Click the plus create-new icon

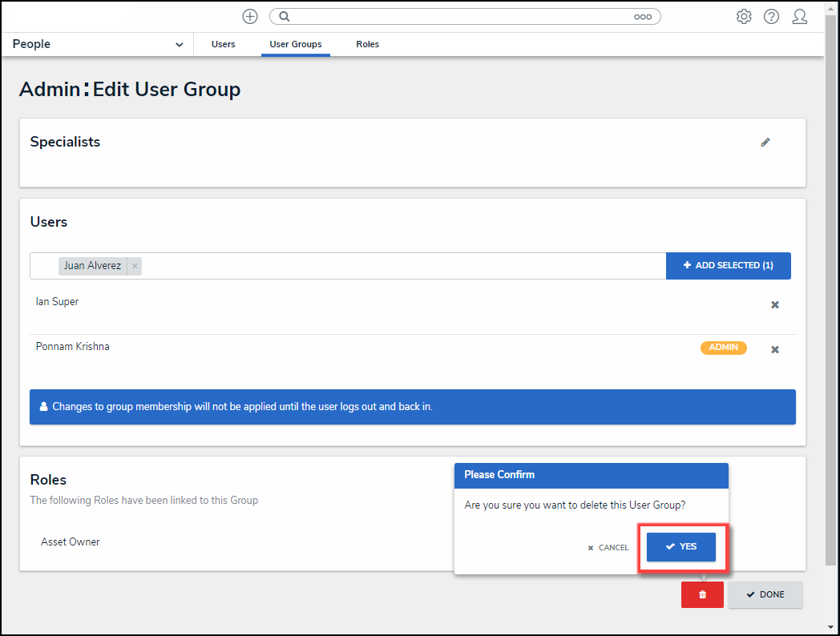(x=250, y=16)
